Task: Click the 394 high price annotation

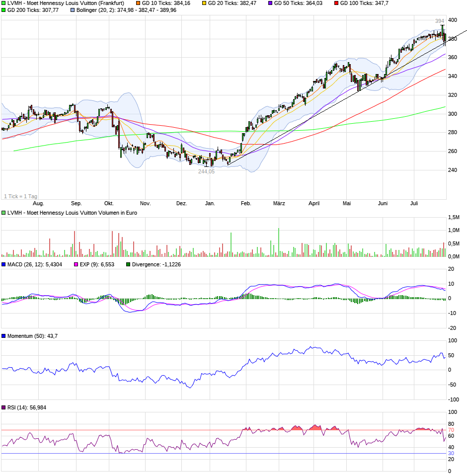Action: point(439,21)
